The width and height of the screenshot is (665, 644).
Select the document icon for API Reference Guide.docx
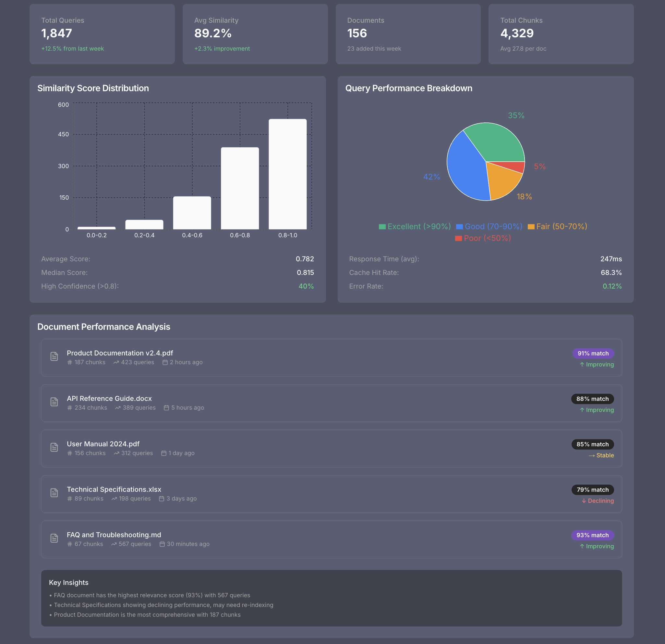tap(54, 402)
